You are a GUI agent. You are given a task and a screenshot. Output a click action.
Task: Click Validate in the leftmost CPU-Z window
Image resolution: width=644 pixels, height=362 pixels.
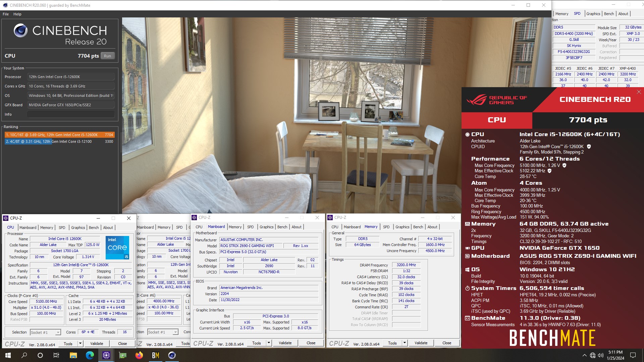click(97, 344)
